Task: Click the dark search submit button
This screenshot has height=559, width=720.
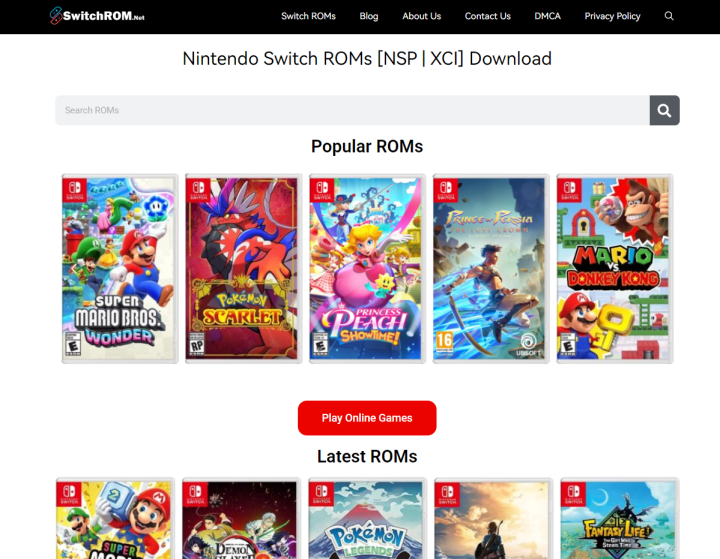Action: point(664,110)
